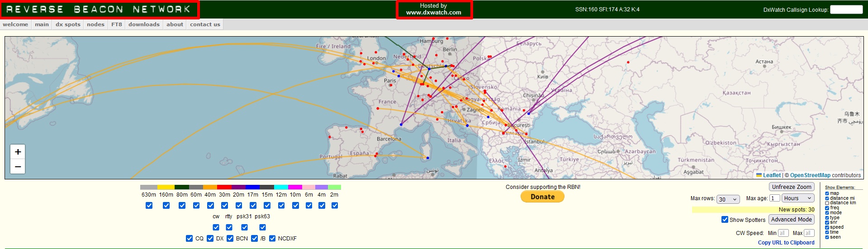
Task: Select the FT8 menu item
Action: point(117,24)
